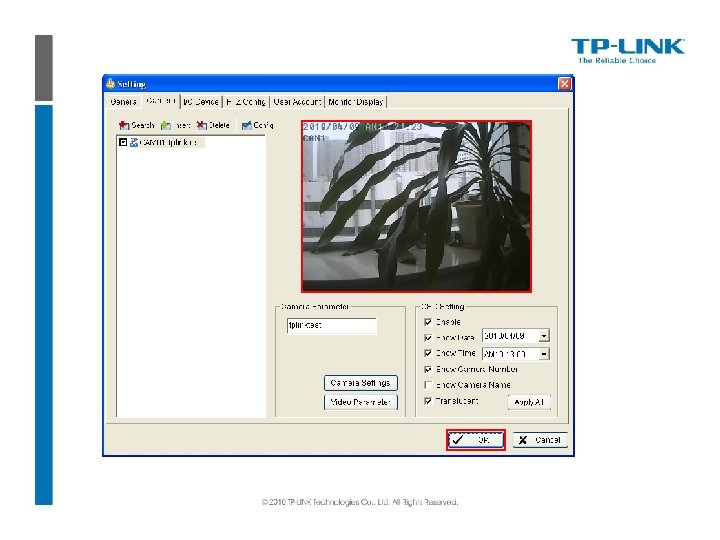Open the date format dropdown
Screen dimensions: 720x540
point(544,336)
